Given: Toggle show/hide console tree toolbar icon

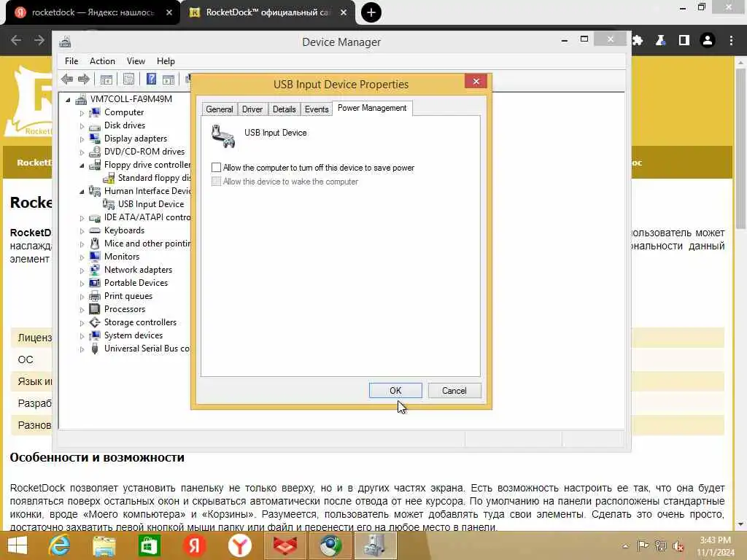Looking at the screenshot, I should point(107,79).
